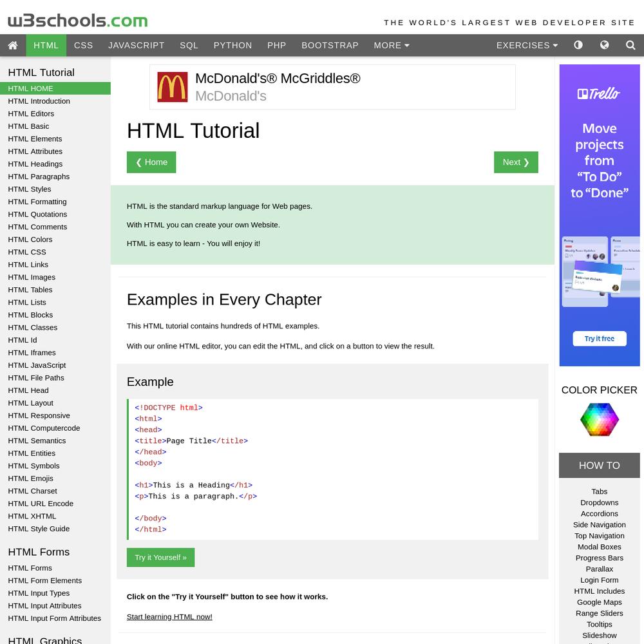Open HTML Quotations in sidebar

point(55,214)
